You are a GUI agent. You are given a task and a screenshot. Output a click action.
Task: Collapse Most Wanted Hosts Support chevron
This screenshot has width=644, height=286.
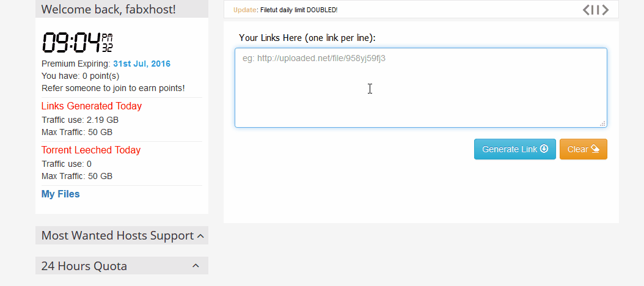pyautogui.click(x=201, y=235)
